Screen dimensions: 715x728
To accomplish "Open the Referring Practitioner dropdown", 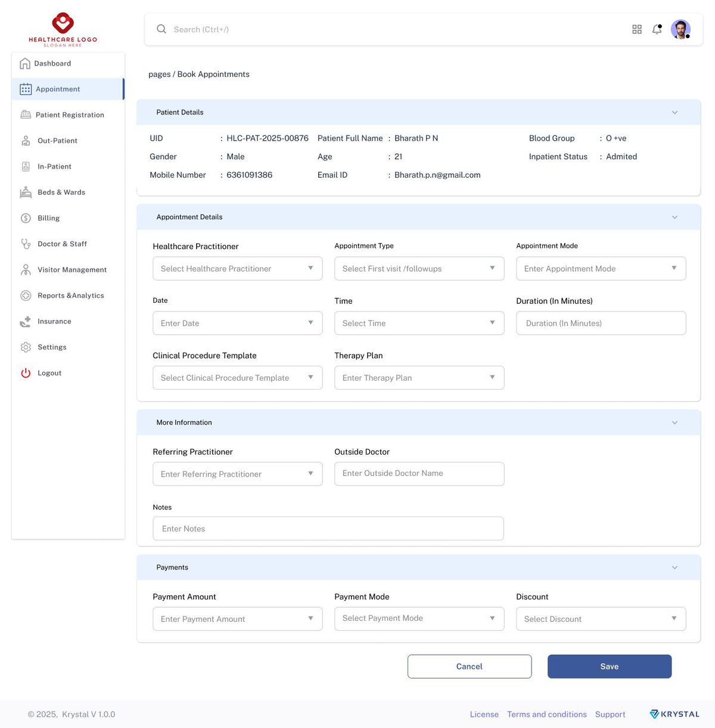I will (238, 474).
